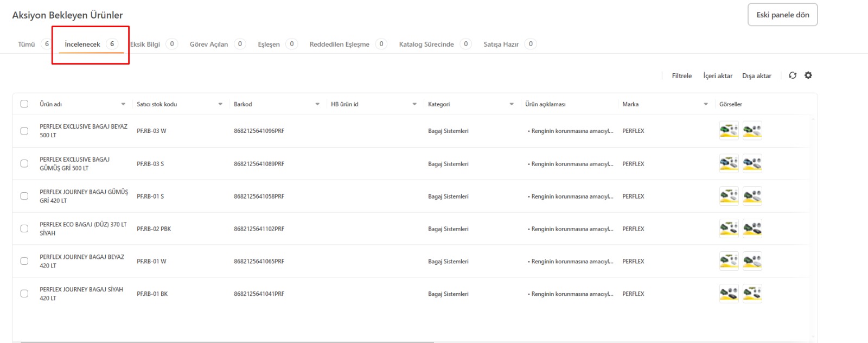Select PERFLEX EXCLUSIVE BAGAJ BEYAZ 500 LT checkbox

tap(24, 131)
